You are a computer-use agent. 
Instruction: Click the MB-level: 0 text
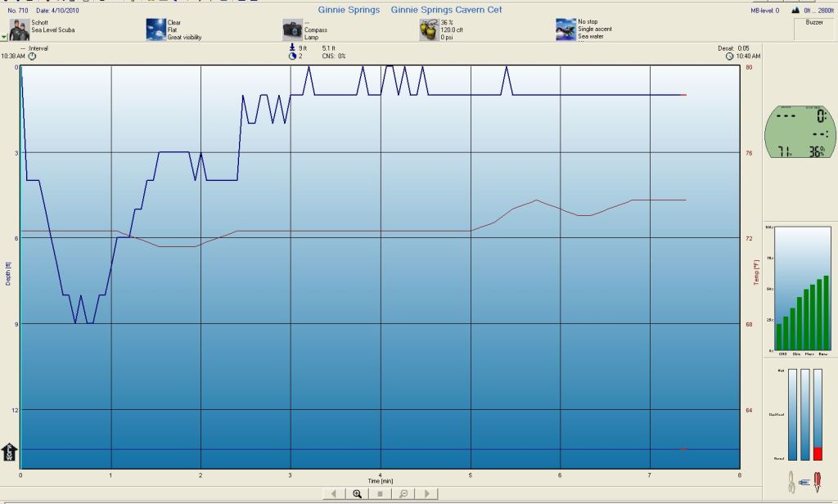tap(765, 10)
